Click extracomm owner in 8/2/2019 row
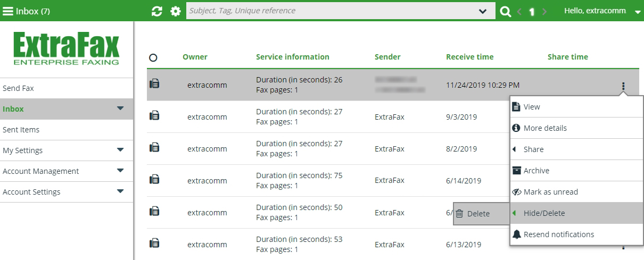Viewport: 644px width, 260px height. 207,149
